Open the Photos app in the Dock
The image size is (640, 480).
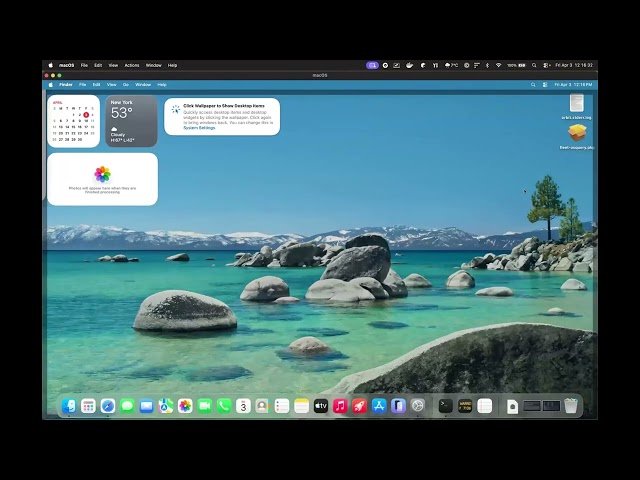[x=185, y=406]
